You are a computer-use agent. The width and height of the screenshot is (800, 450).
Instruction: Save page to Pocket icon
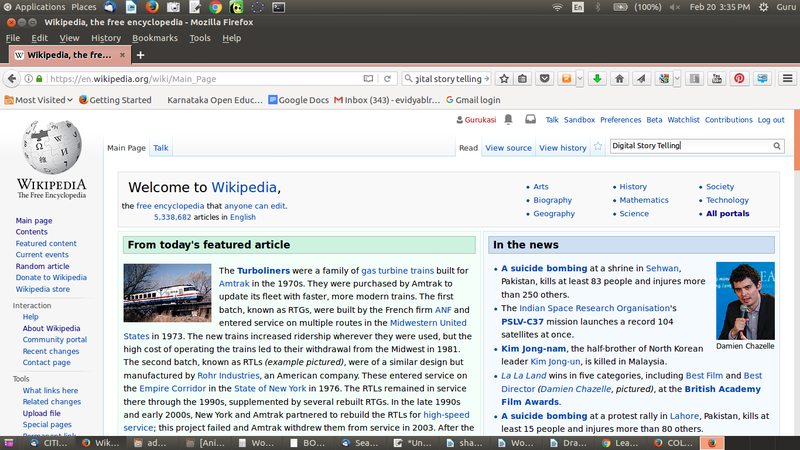(545, 79)
